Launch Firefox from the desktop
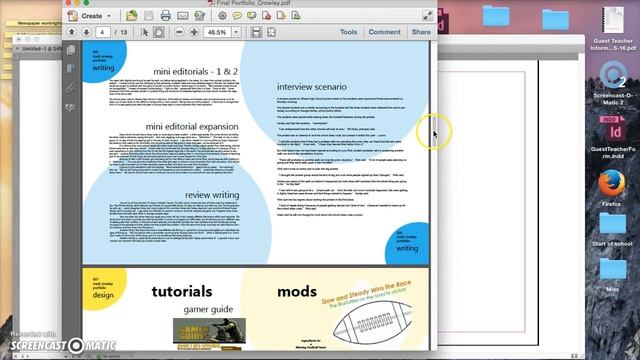This screenshot has height=360, width=640. click(x=611, y=187)
